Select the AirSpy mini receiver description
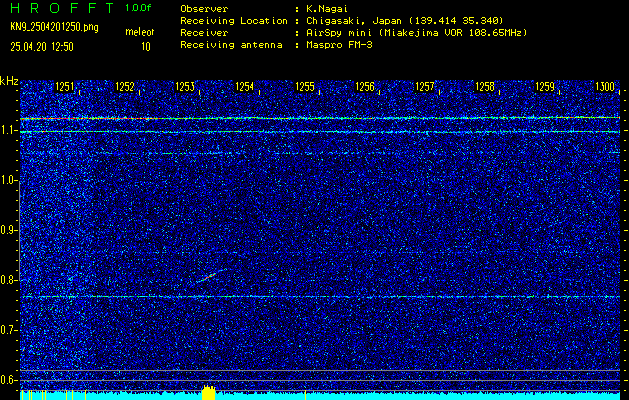The height and width of the screenshot is (400, 629). point(416,33)
